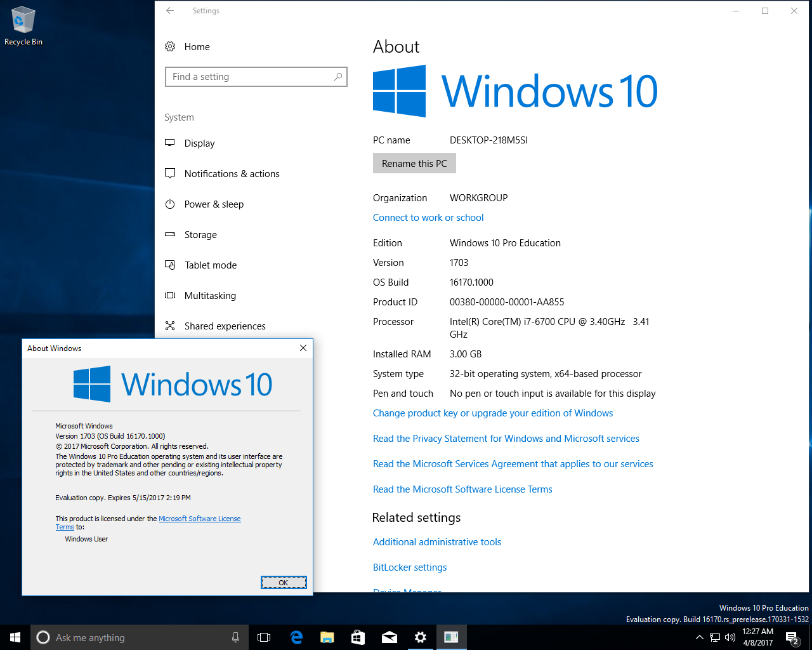812x650 pixels.
Task: Launch Microsoft Edge from taskbar
Action: [x=296, y=637]
